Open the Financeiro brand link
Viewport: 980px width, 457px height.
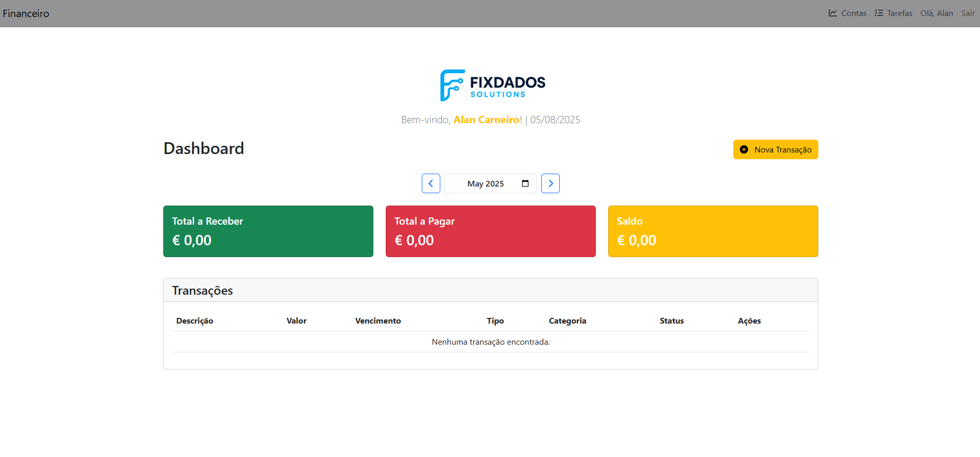click(26, 13)
